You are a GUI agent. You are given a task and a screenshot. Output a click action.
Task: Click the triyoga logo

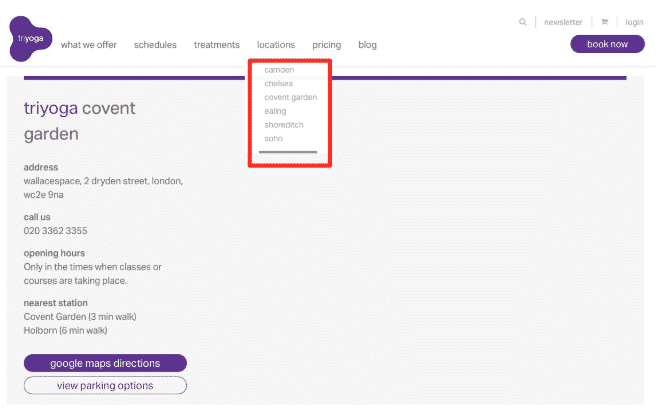[x=31, y=39]
